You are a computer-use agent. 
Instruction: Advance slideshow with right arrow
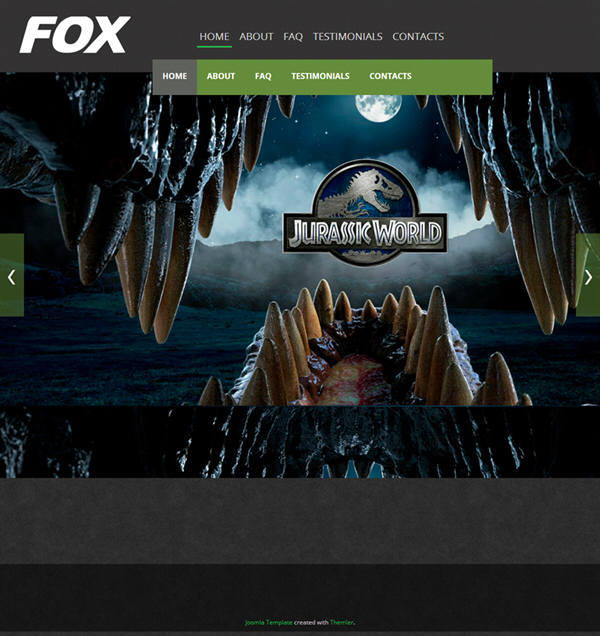tap(588, 275)
